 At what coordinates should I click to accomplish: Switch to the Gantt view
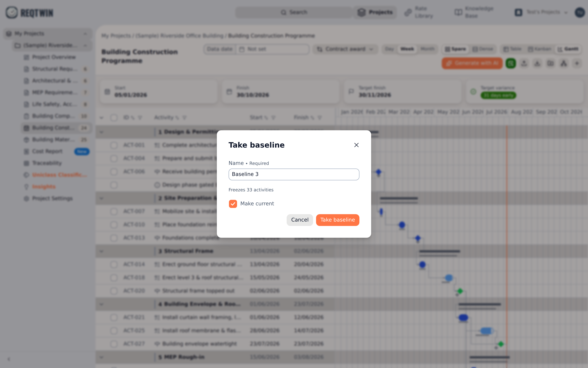[568, 49]
